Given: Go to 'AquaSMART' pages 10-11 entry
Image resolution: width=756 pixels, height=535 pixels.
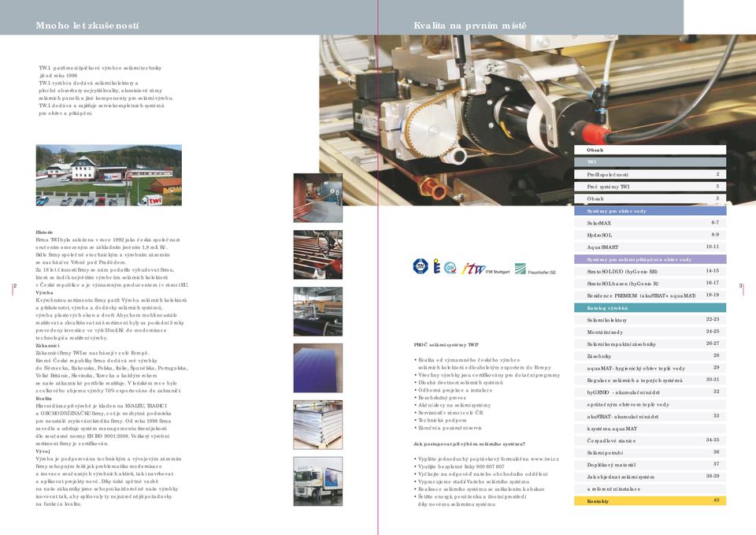Looking at the screenshot, I should 650,247.
